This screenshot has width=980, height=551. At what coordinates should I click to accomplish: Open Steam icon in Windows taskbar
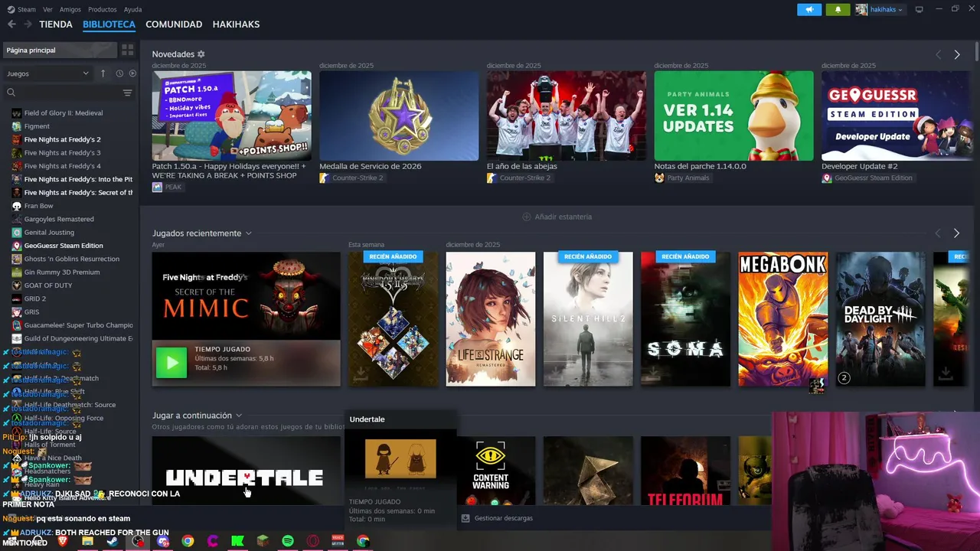(113, 541)
